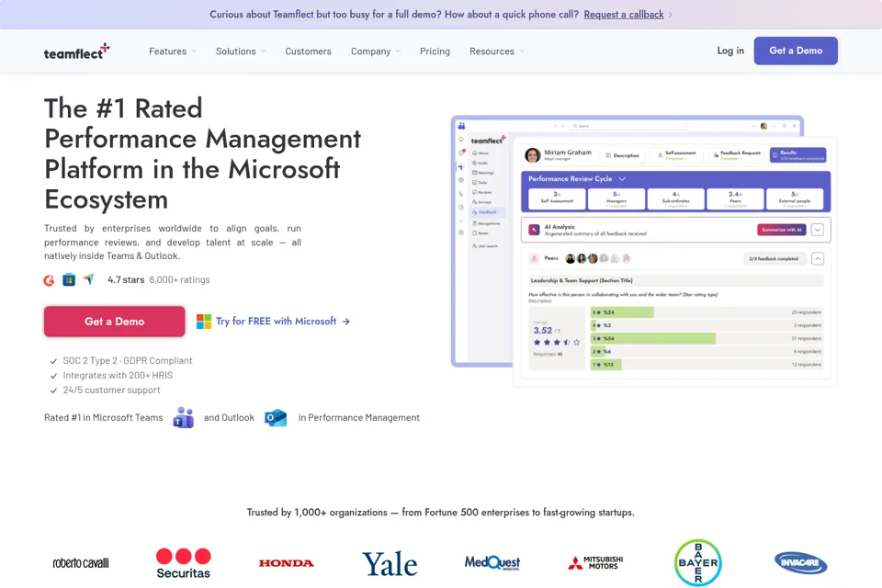Click the Microsoft Teams icon
882x588 pixels.
pos(184,417)
